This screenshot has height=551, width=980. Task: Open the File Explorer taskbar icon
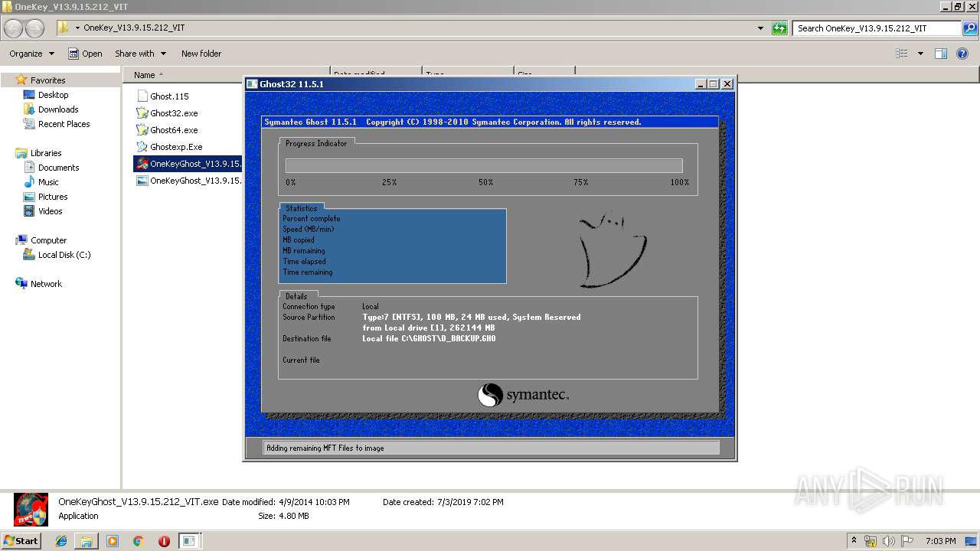click(87, 541)
